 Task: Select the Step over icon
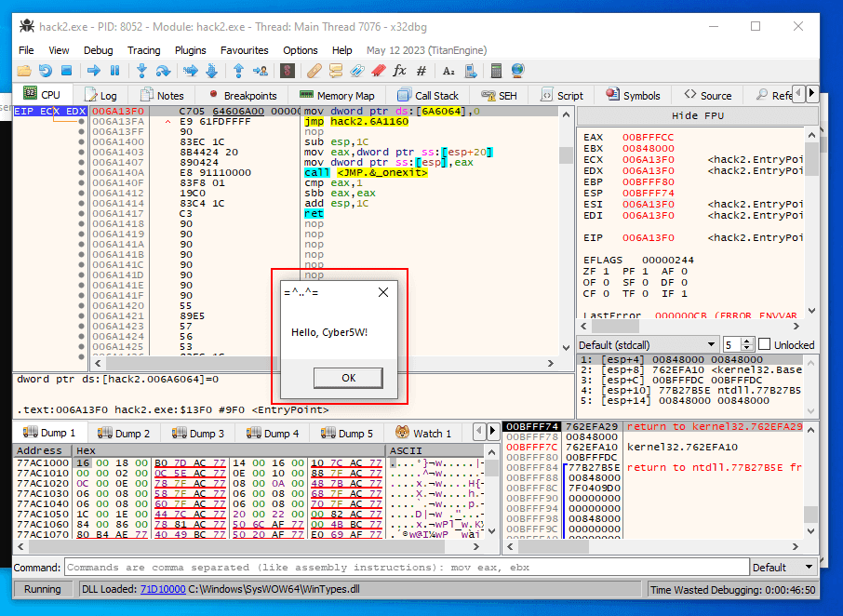(163, 70)
